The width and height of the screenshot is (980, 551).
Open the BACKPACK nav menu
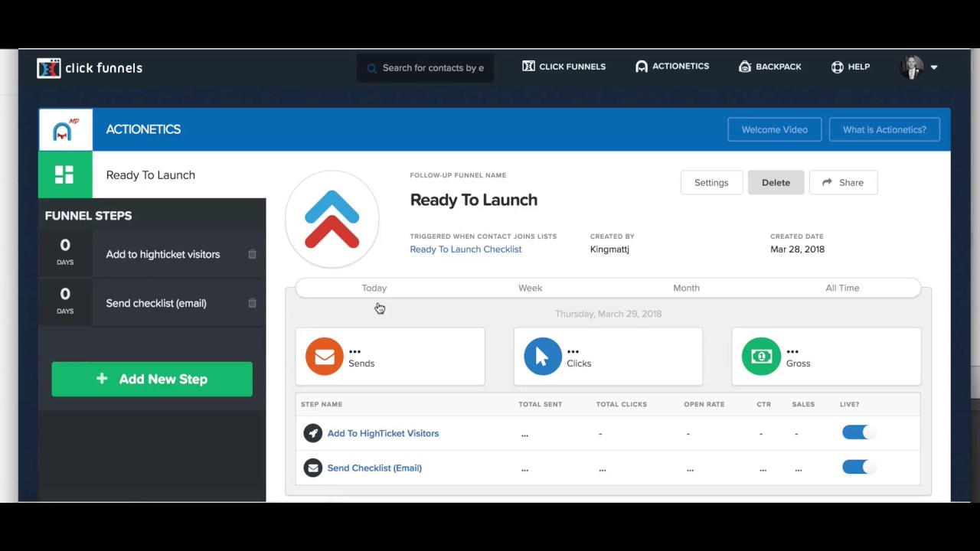[x=770, y=67]
